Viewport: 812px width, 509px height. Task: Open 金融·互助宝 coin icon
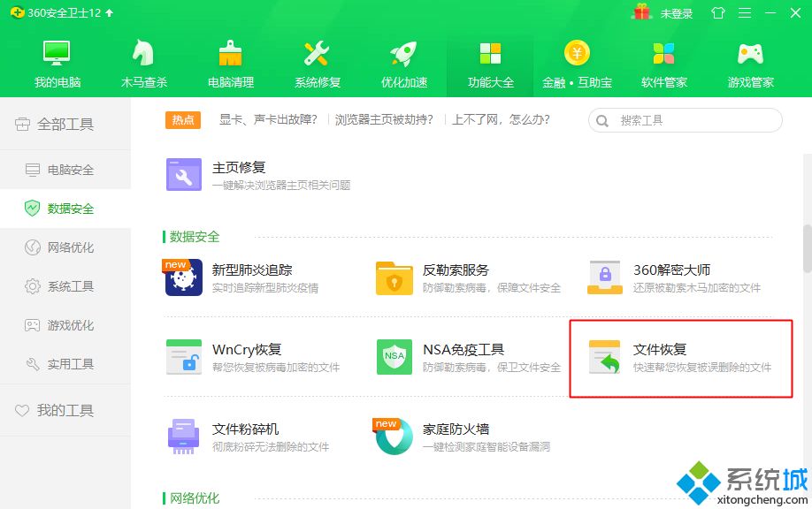pos(577,53)
